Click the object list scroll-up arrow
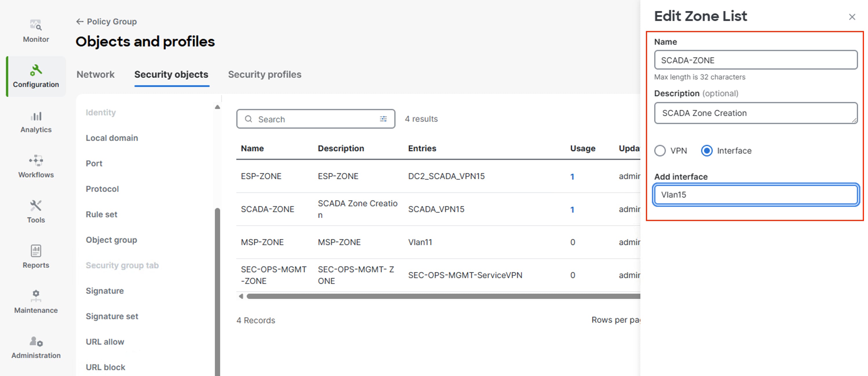868x376 pixels. tap(217, 107)
